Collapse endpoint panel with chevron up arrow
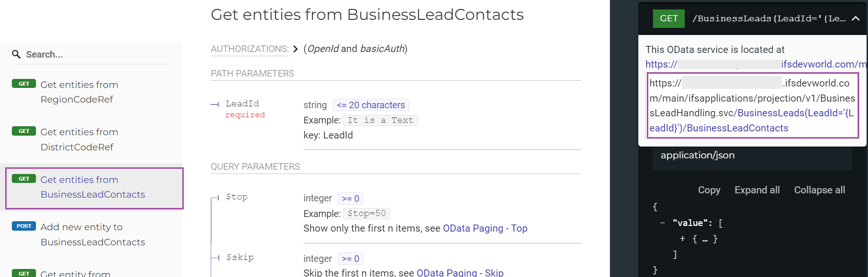This screenshot has width=868, height=277. click(855, 18)
